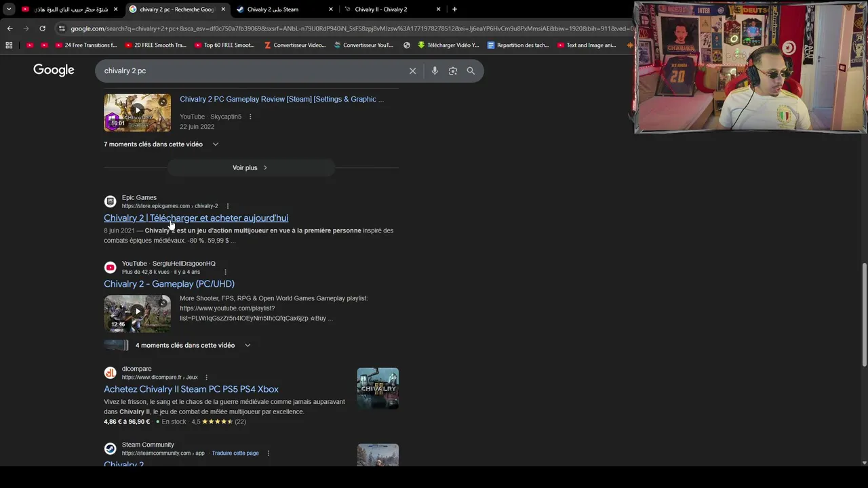Open the second YouTube bookmark icon
Screen dimensions: 868x488
(x=44, y=45)
